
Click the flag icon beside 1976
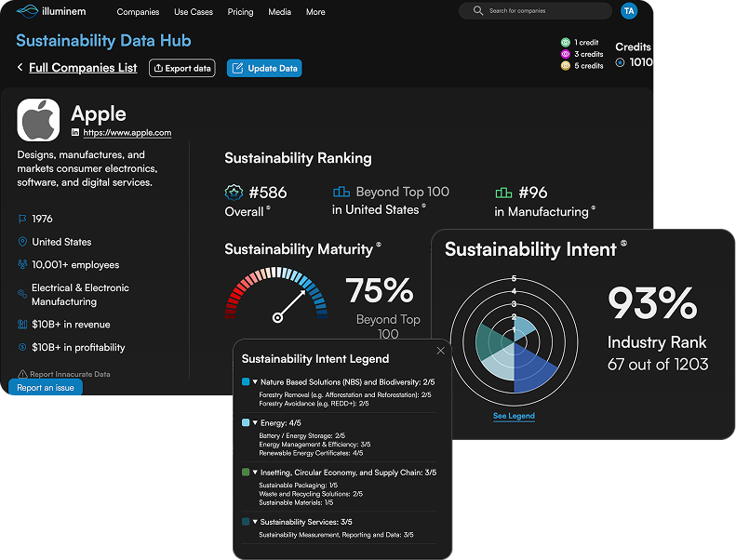pos(22,219)
